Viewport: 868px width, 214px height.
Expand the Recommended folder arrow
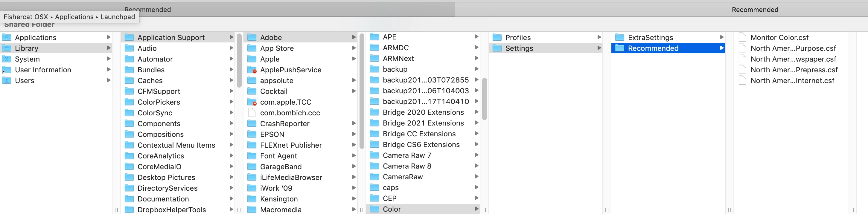click(722, 48)
